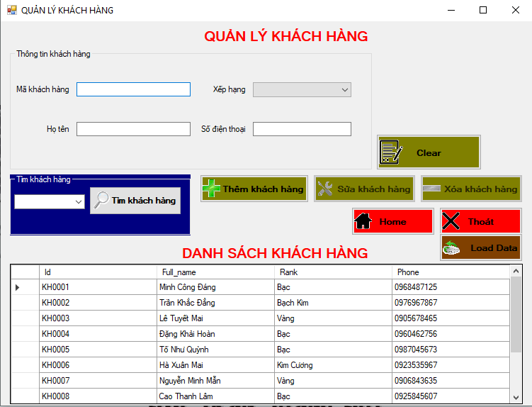The image size is (532, 407).
Task: Click the wrench tools icon on Sửa khách hàng
Action: pos(325,189)
